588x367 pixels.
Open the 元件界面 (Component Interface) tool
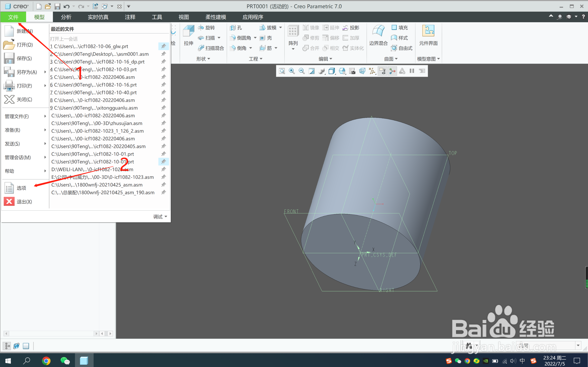tap(428, 36)
